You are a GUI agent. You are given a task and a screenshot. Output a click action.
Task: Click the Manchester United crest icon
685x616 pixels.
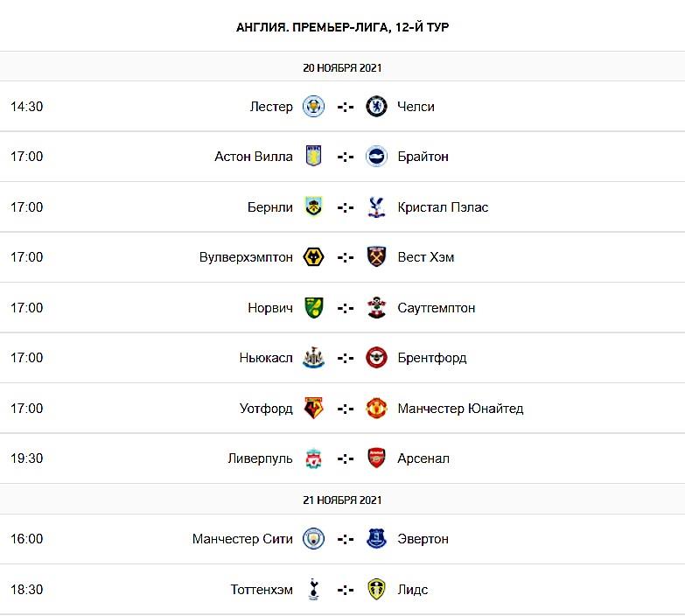click(x=376, y=409)
